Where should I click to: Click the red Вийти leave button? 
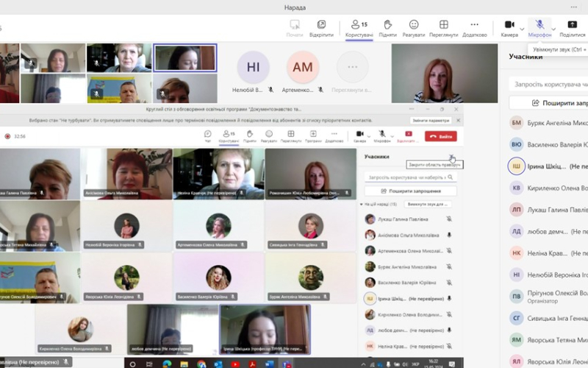click(x=440, y=136)
